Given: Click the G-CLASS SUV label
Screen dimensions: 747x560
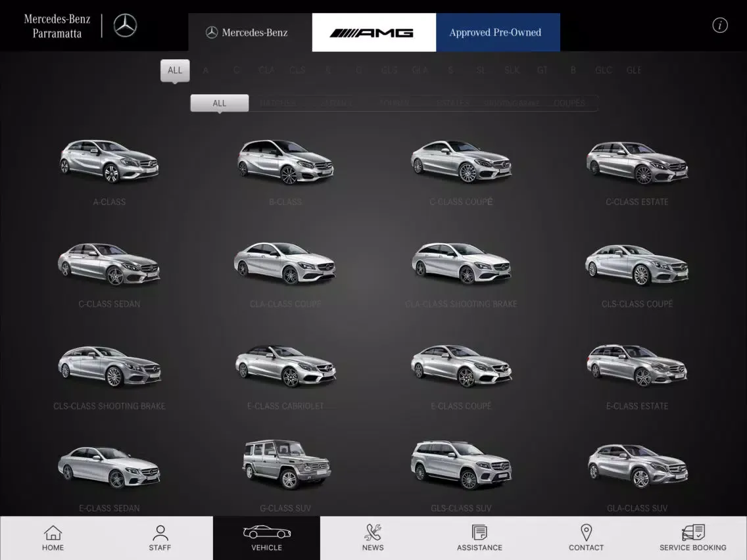Looking at the screenshot, I should (285, 508).
